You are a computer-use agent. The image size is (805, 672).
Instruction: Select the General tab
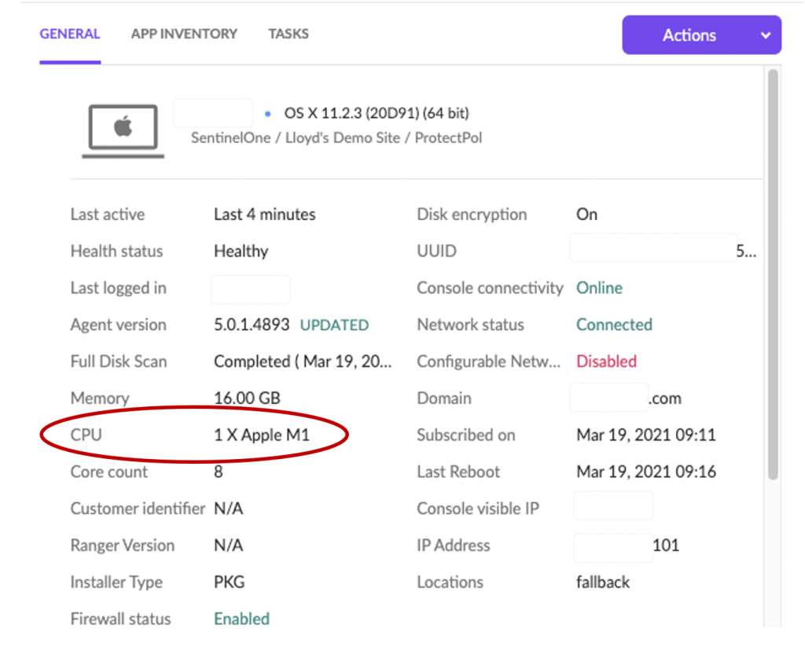pos(70,34)
